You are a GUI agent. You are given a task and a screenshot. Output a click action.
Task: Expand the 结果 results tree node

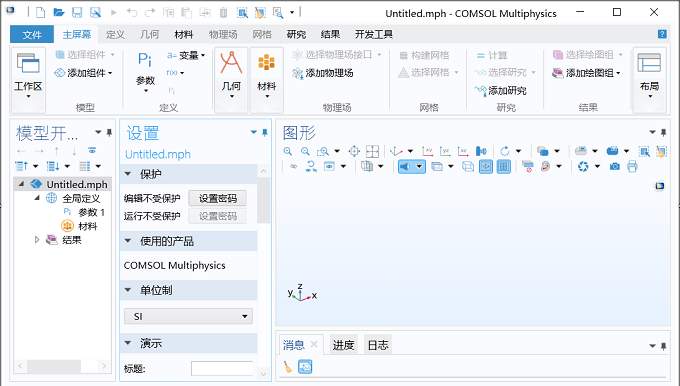point(37,239)
